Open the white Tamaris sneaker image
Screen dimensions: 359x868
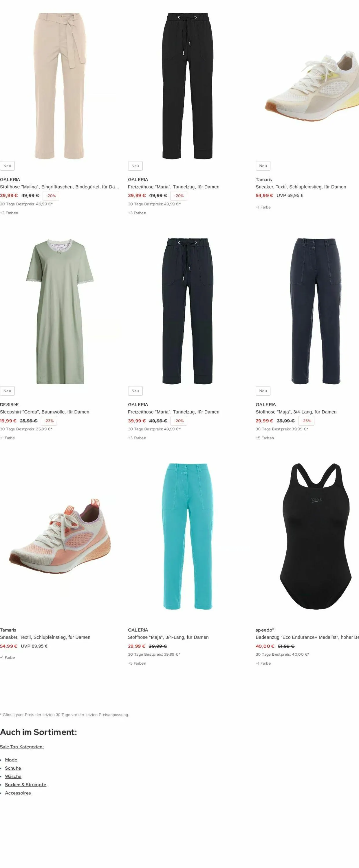click(307, 86)
